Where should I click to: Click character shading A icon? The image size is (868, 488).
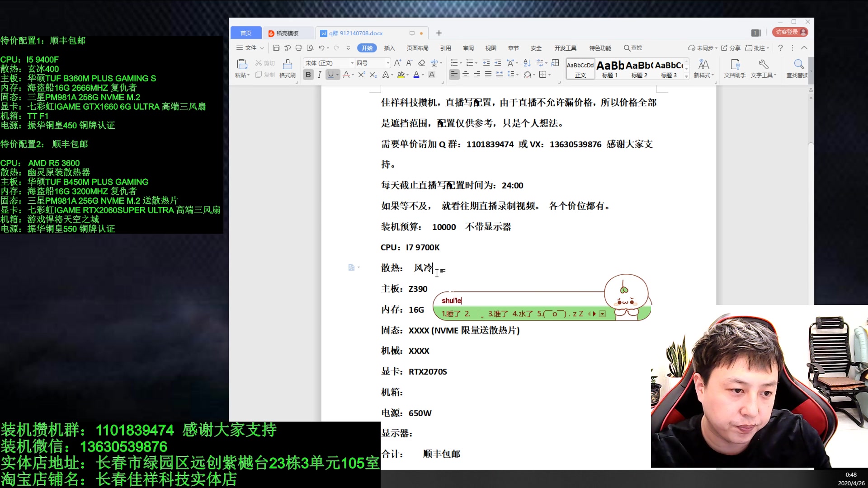(x=432, y=75)
